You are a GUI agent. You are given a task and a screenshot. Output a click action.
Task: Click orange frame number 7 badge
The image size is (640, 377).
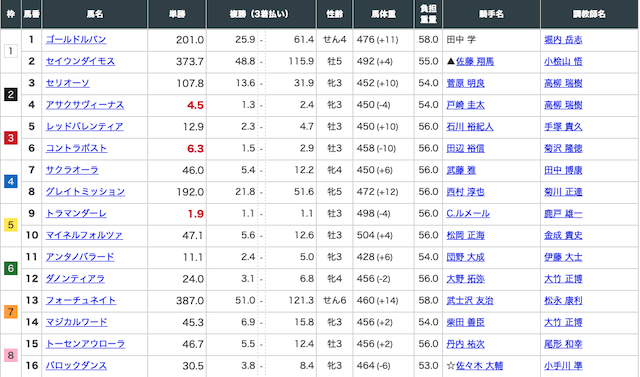(11, 312)
